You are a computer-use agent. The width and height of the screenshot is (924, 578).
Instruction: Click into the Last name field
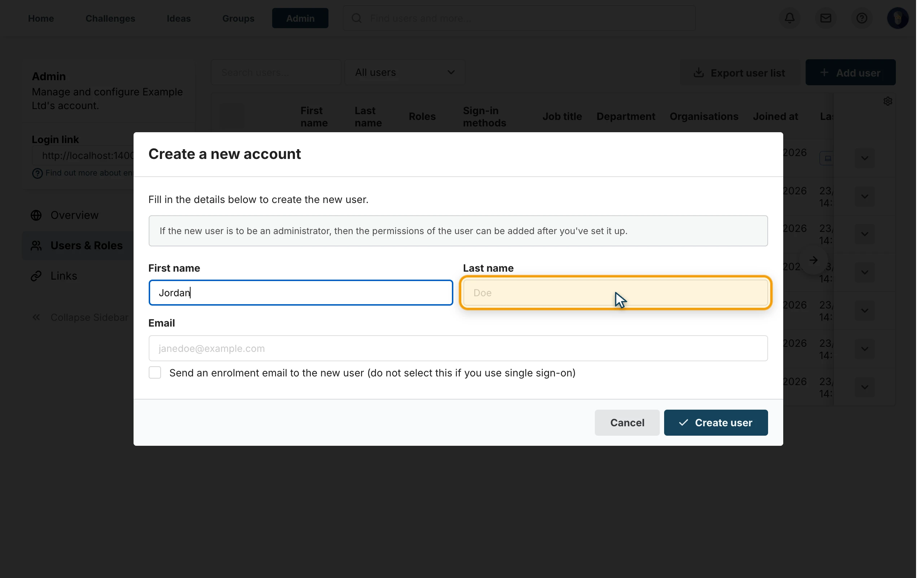615,293
